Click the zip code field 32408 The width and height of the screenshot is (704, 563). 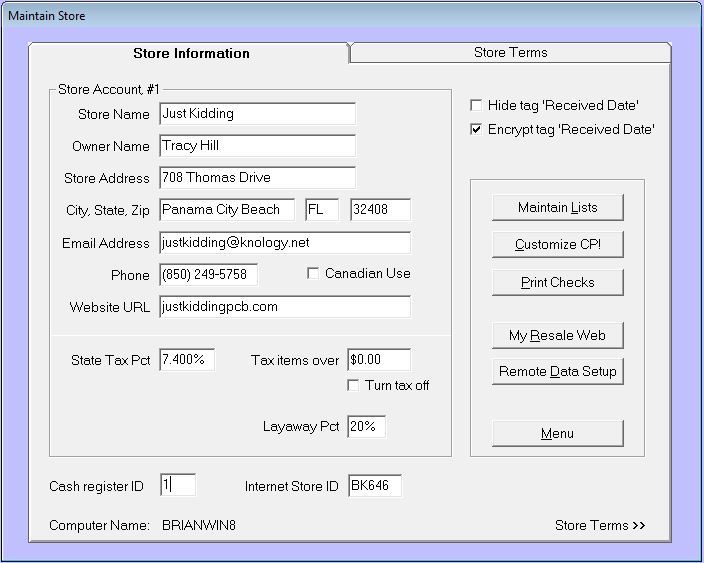tap(380, 210)
